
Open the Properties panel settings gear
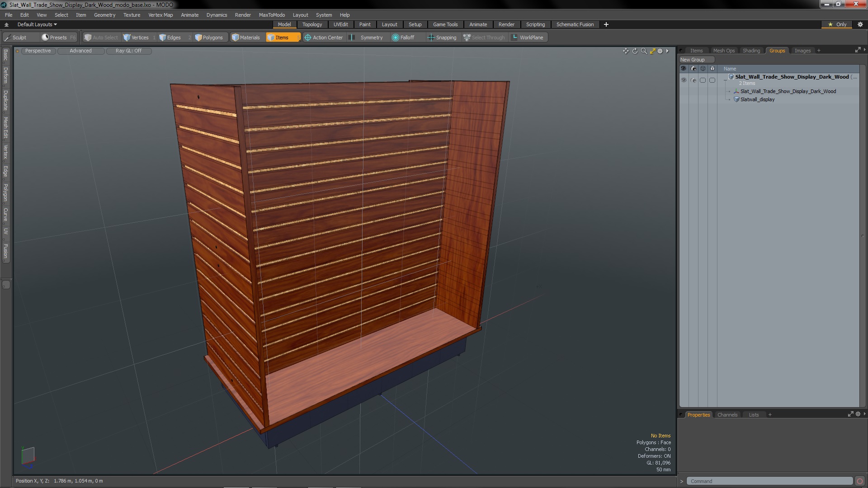pyautogui.click(x=858, y=414)
